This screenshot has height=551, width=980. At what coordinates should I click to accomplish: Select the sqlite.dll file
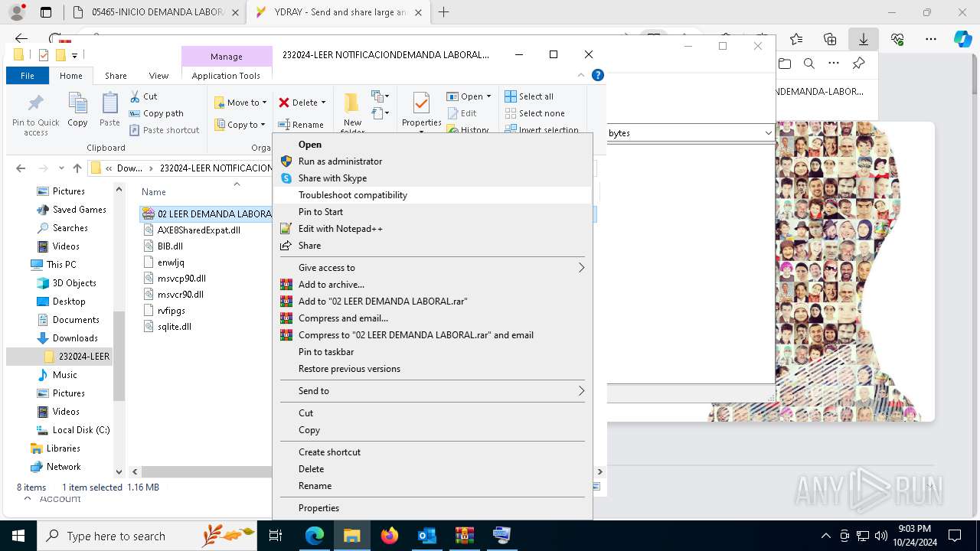pyautogui.click(x=175, y=327)
